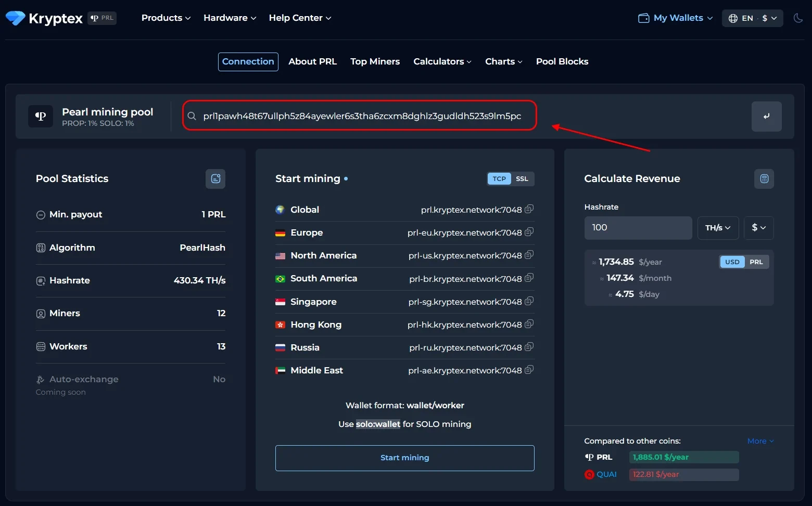The width and height of the screenshot is (812, 506).
Task: Click the globe language icon
Action: coord(733,18)
